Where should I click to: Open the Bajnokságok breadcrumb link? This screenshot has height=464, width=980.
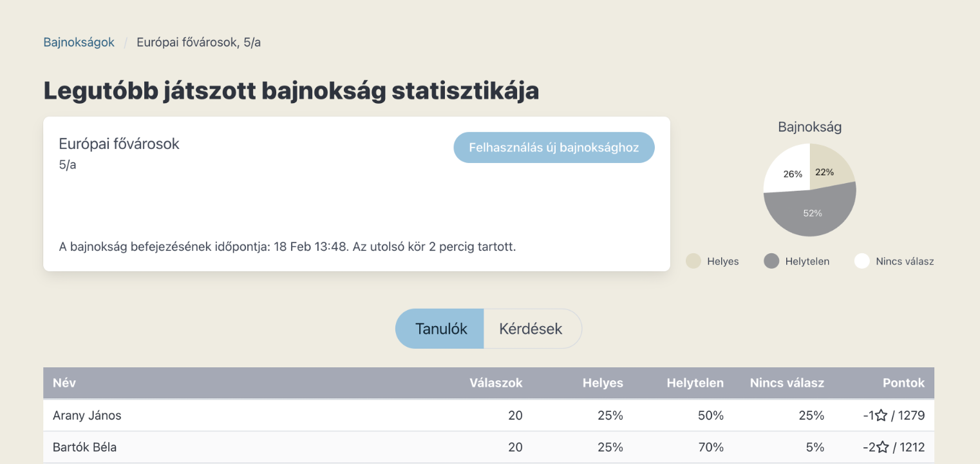click(x=79, y=43)
